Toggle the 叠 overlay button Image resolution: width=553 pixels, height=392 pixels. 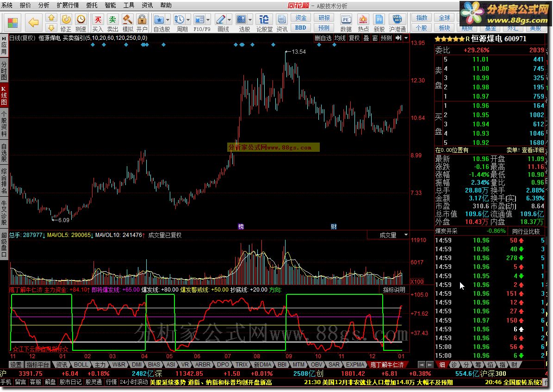pos(366,38)
